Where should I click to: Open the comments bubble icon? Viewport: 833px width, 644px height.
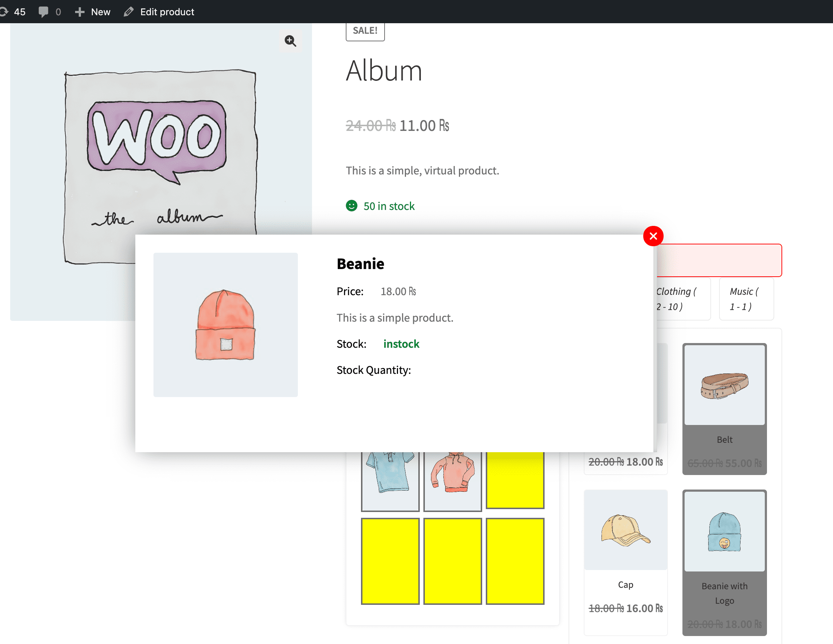click(44, 12)
